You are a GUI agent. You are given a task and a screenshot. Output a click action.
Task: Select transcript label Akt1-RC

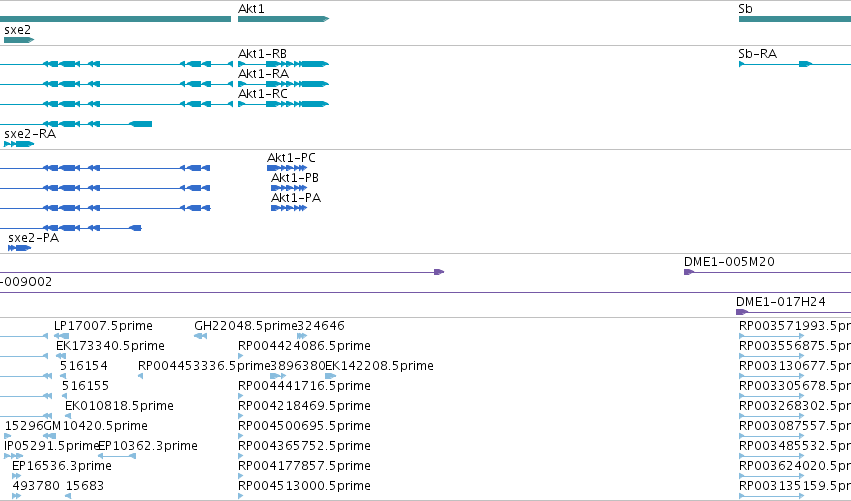click(x=263, y=94)
